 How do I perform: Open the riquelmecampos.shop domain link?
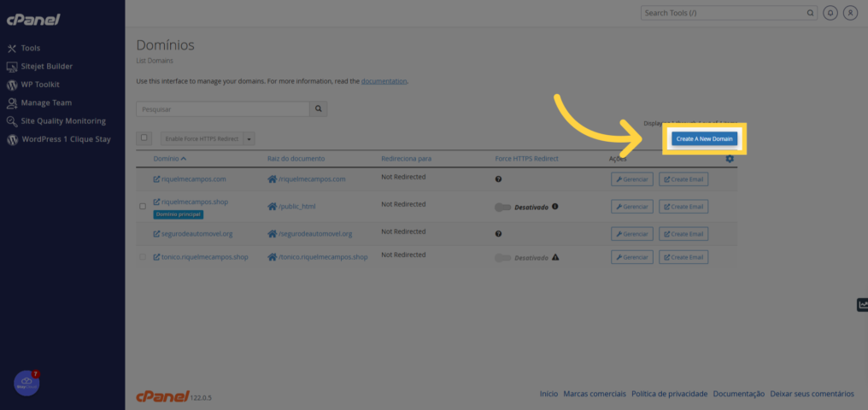coord(195,202)
